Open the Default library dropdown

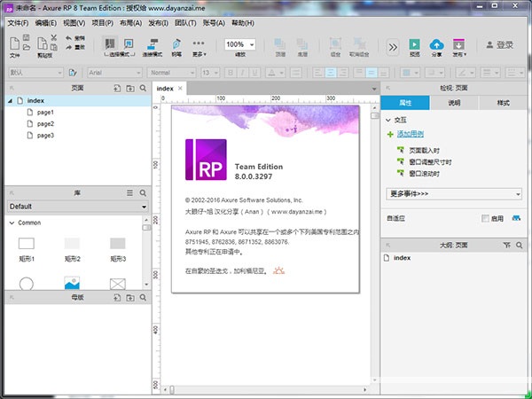tap(78, 207)
